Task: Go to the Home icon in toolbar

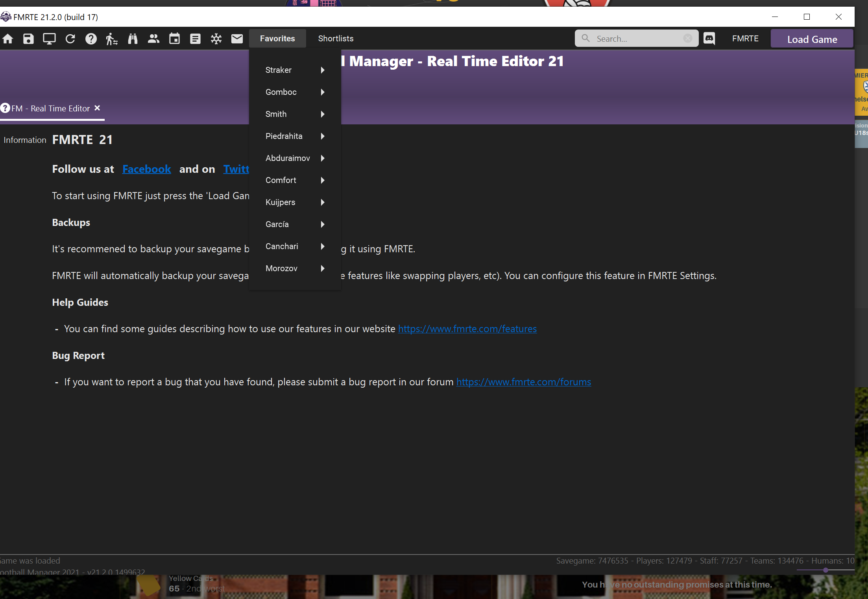Action: 8,39
